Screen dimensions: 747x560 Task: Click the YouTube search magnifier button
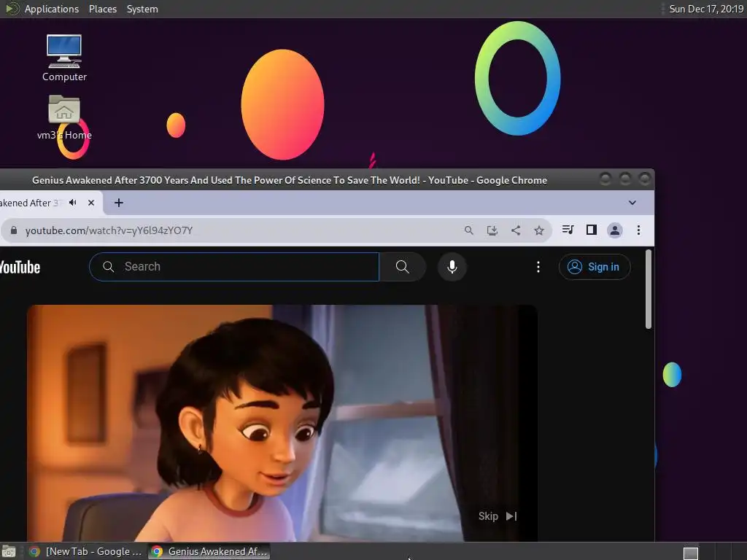(x=403, y=267)
